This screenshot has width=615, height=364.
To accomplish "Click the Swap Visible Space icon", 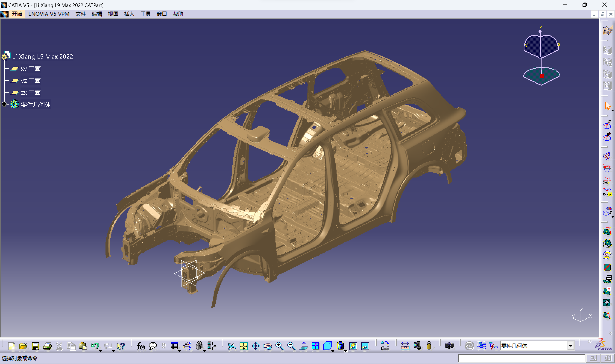I will (x=365, y=346).
